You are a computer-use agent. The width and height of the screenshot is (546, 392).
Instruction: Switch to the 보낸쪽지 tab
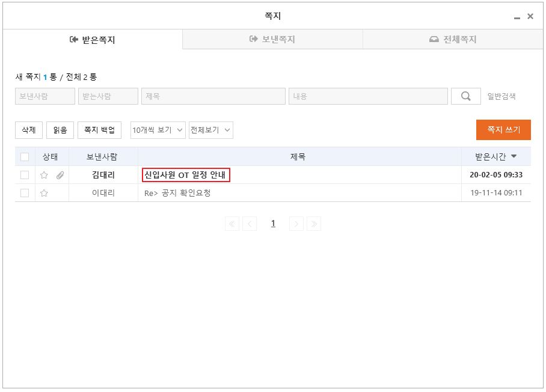272,40
